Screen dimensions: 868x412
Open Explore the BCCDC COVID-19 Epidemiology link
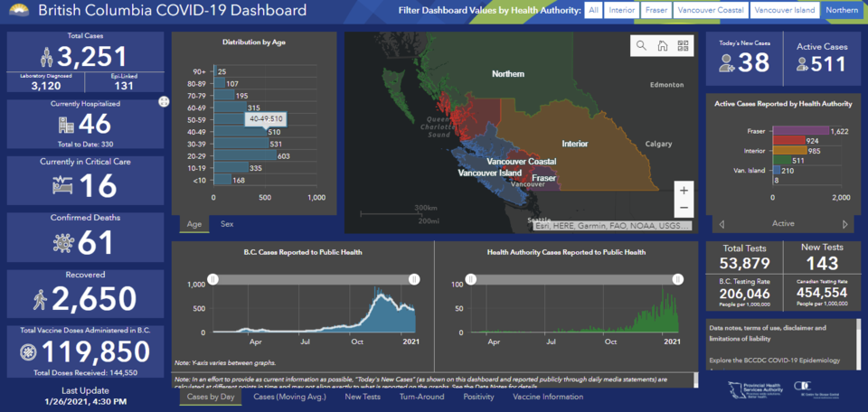coord(775,360)
